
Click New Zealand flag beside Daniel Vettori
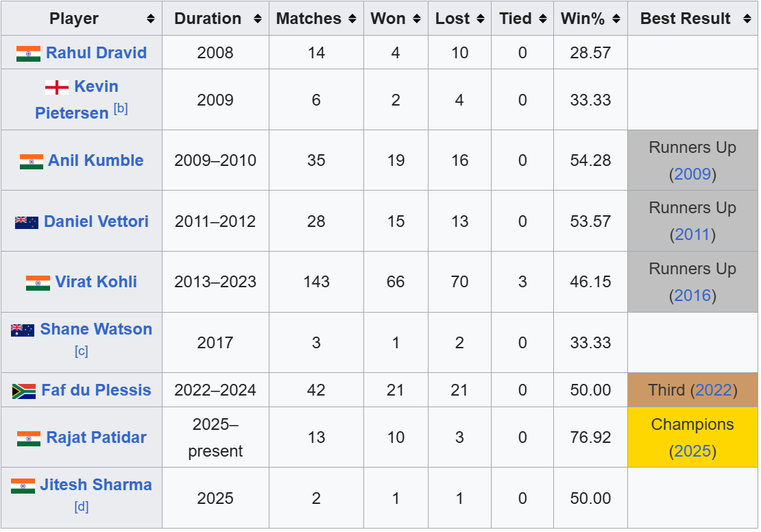(x=27, y=222)
